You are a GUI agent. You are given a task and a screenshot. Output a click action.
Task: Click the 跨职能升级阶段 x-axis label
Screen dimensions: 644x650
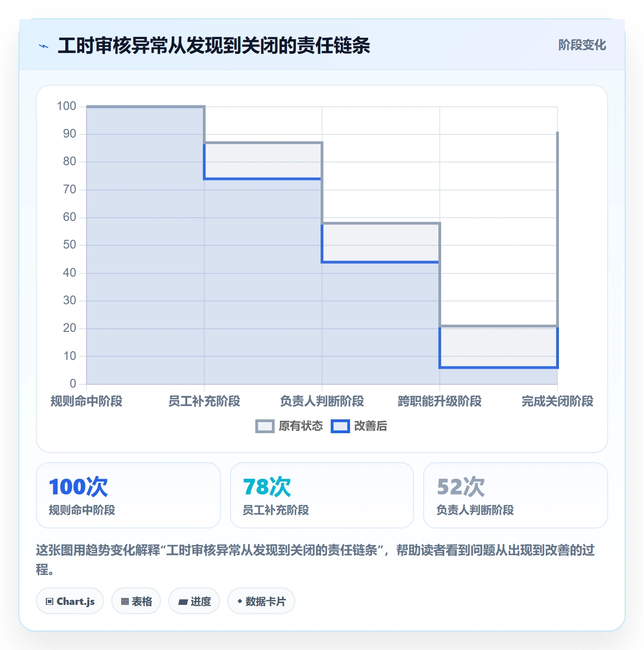point(440,401)
